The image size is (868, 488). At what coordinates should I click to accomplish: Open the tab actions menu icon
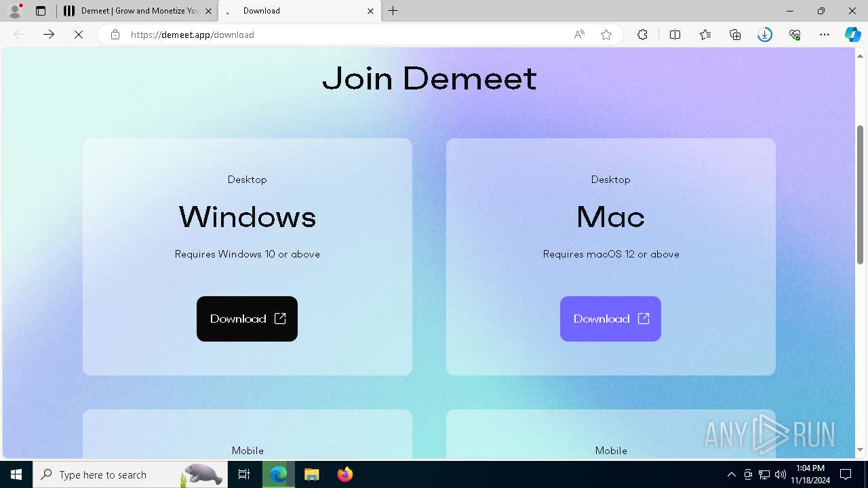click(41, 11)
